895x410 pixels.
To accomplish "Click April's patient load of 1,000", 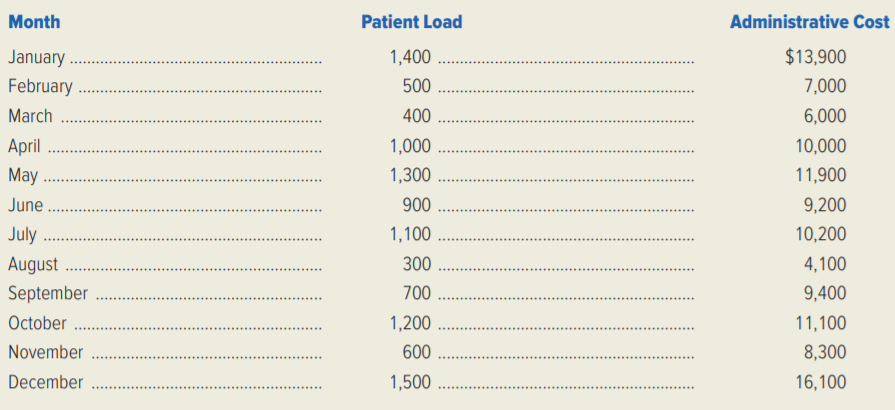I will click(x=410, y=146).
